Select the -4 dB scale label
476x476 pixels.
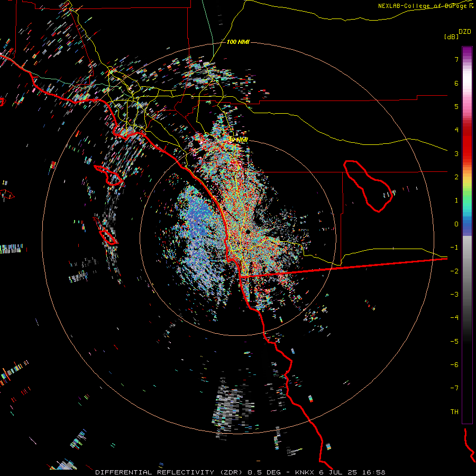point(454,318)
